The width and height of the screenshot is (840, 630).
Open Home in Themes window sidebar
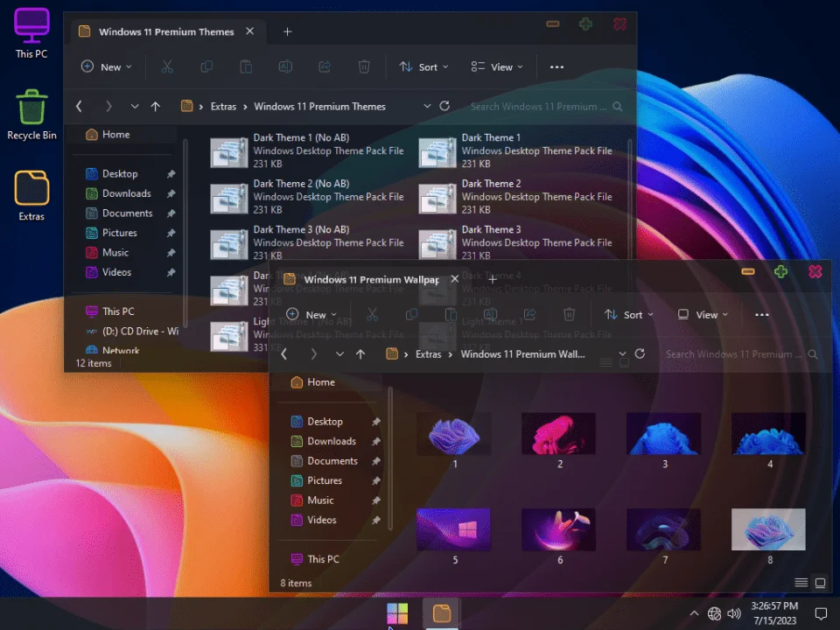coord(123,135)
